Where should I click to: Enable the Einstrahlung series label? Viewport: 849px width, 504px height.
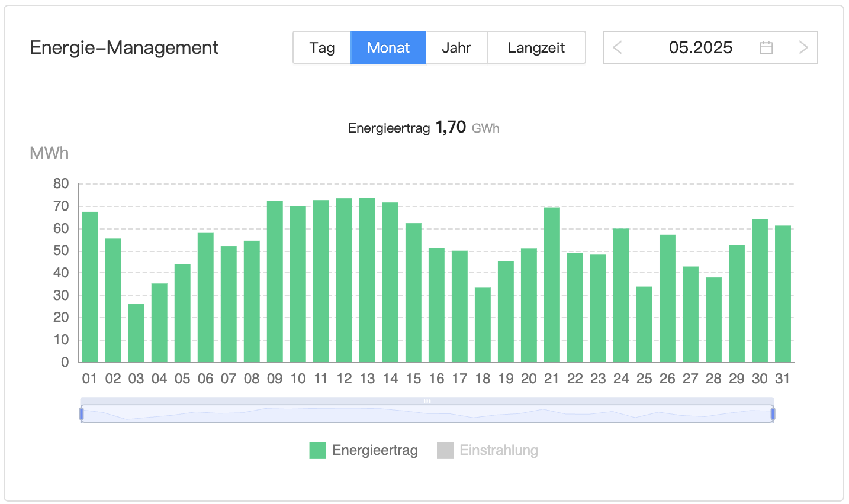coord(499,451)
